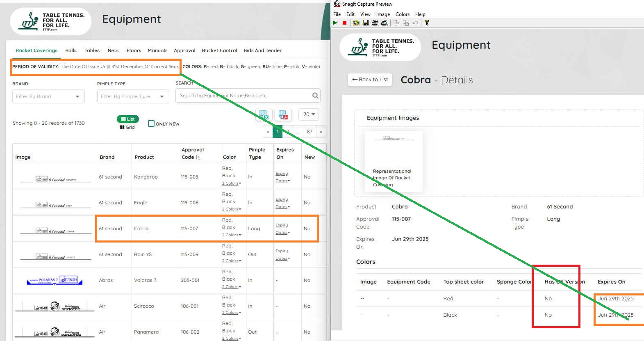Open the Image menu in SnagIt

tap(383, 14)
